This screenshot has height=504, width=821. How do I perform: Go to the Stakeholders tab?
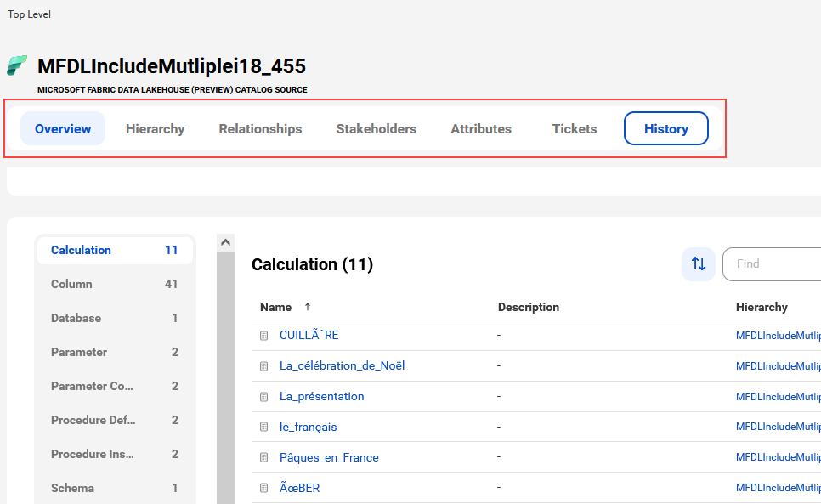pos(376,128)
